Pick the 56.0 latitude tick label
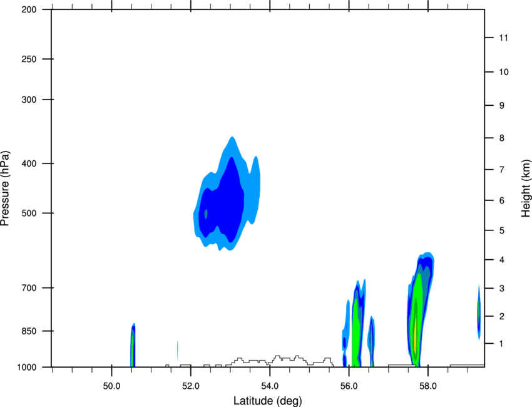The height and width of the screenshot is (407, 532). pos(349,386)
